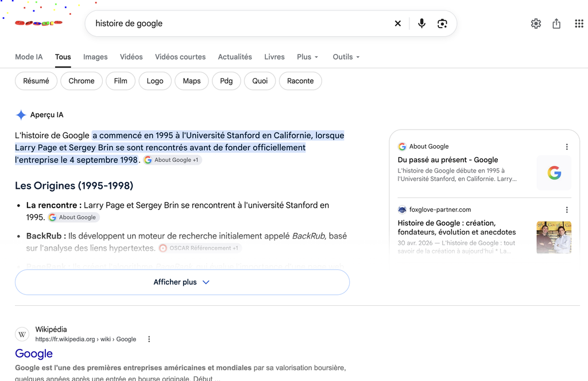Select the Chrome filter chip
The height and width of the screenshot is (381, 588).
click(82, 81)
